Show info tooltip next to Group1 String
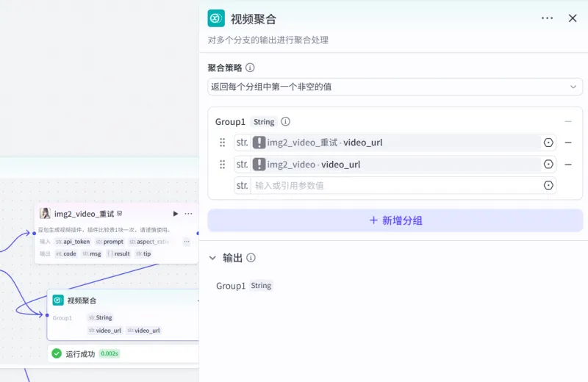Viewport: 588px width, 382px height. [285, 121]
